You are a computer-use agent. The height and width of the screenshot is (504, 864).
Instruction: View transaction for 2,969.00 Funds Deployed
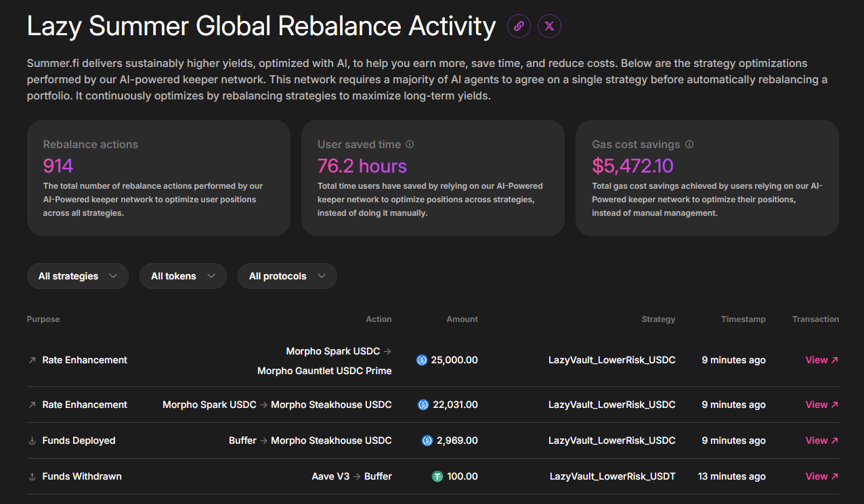point(821,440)
